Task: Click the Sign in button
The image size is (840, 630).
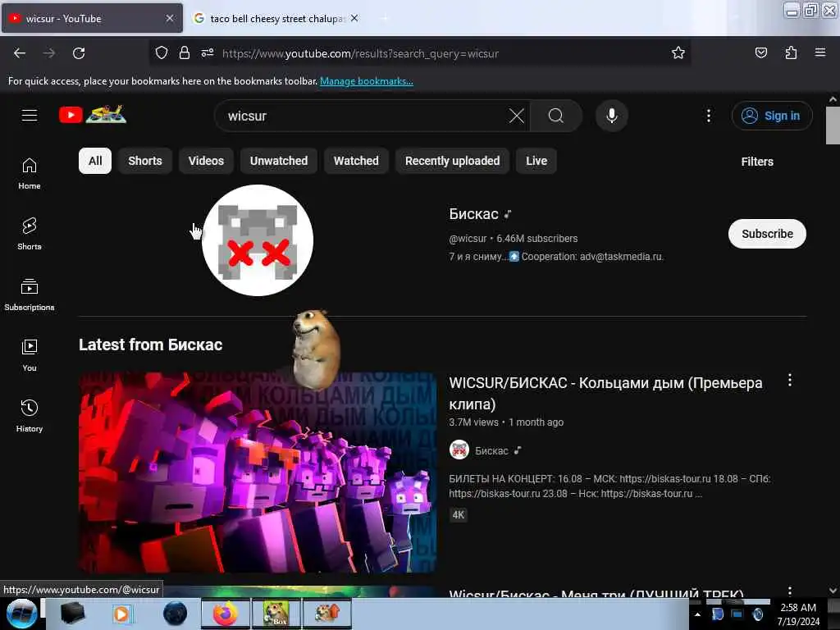Action: click(x=771, y=116)
